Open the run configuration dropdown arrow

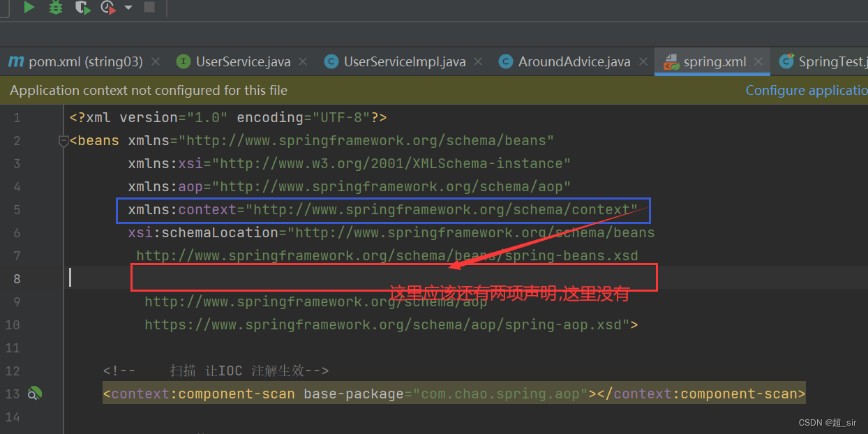coord(128,8)
